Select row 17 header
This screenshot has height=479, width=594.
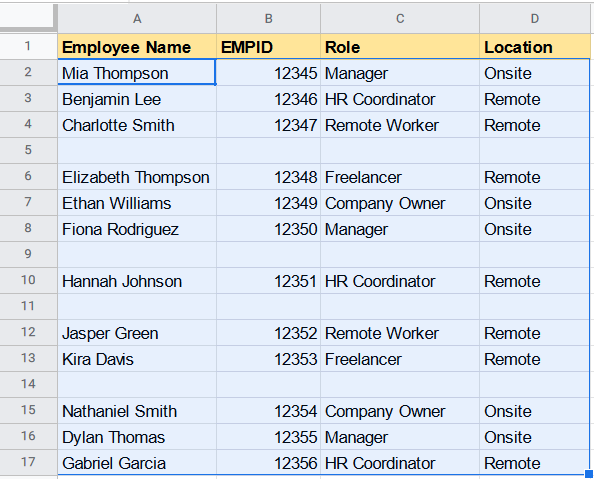coord(28,462)
